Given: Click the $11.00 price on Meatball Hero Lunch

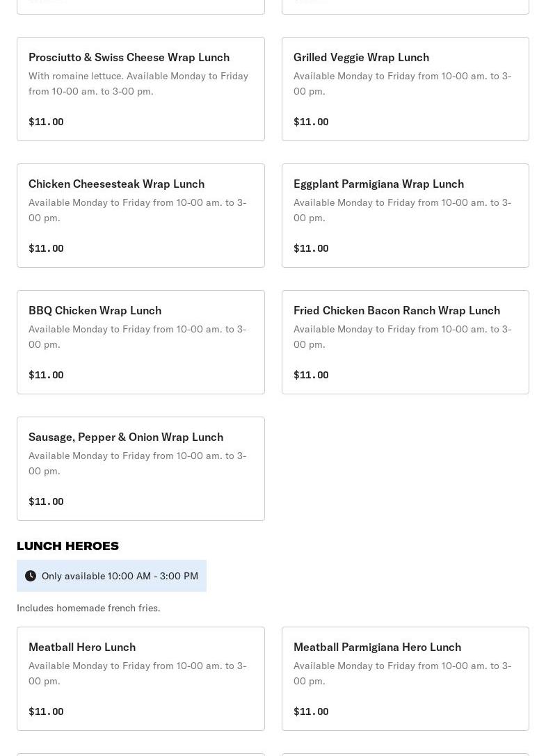Looking at the screenshot, I should point(46,711).
